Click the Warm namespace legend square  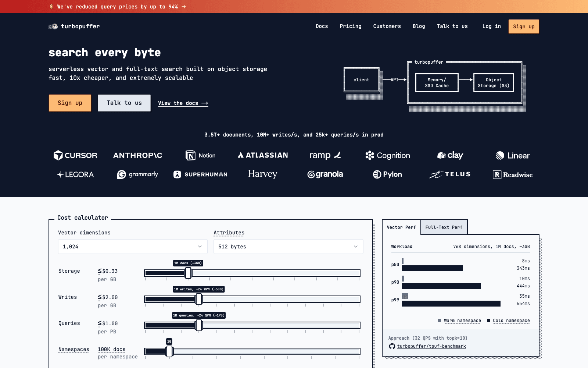tap(440, 321)
